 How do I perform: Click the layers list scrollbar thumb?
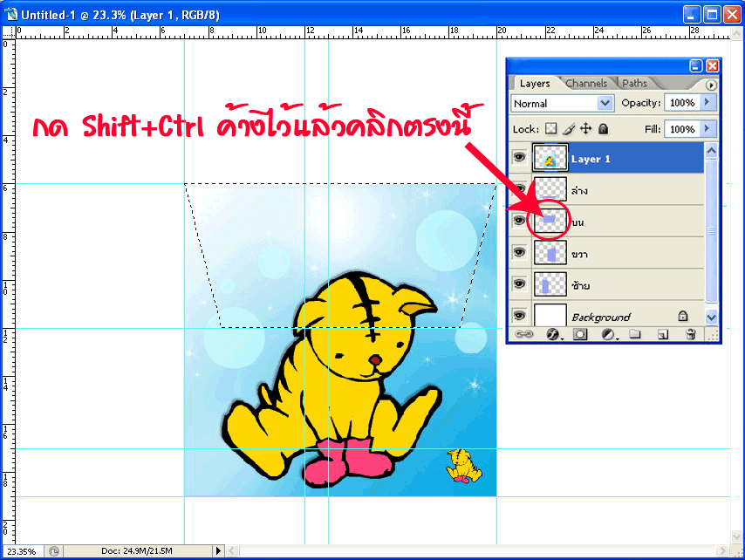(x=711, y=231)
